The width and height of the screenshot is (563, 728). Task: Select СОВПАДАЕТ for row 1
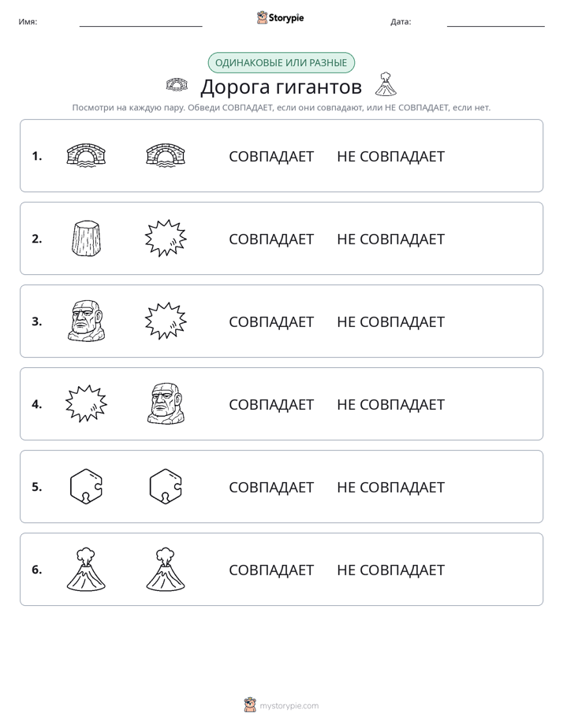(x=271, y=157)
